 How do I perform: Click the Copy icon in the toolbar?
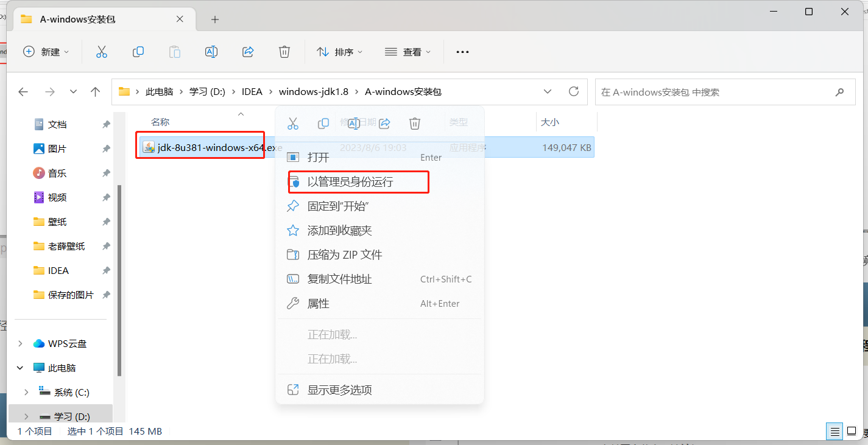point(138,52)
